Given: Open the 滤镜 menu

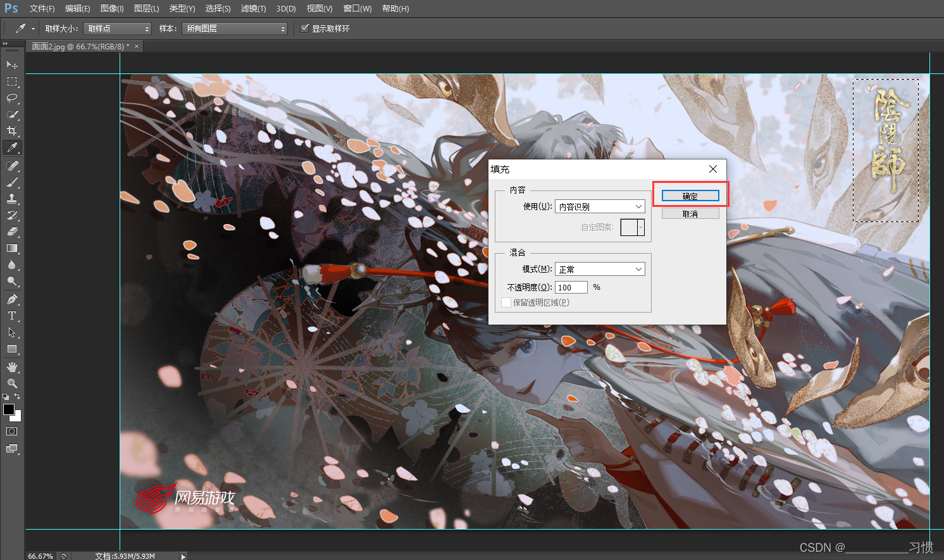Looking at the screenshot, I should (x=253, y=8).
